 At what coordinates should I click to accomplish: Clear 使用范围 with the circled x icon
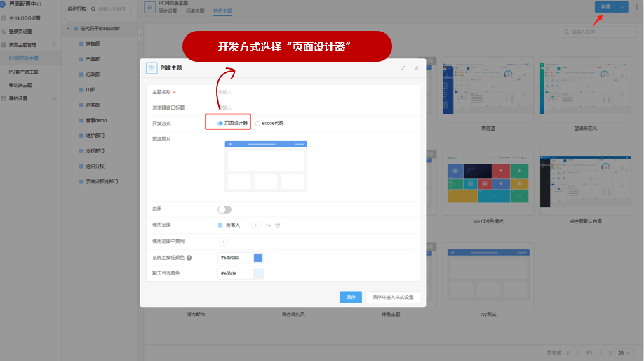point(278,225)
